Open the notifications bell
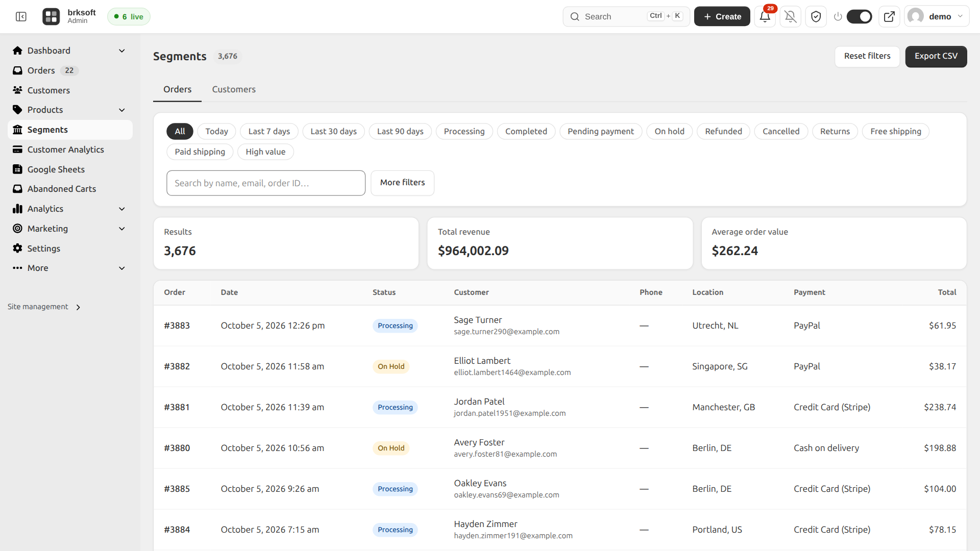980x551 pixels. tap(765, 17)
